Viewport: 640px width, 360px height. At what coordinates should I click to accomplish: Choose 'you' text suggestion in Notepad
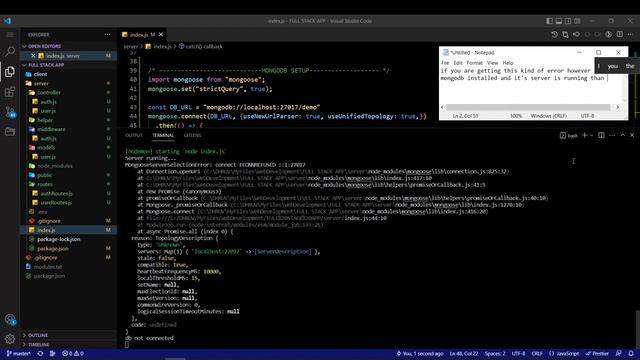coord(612,66)
